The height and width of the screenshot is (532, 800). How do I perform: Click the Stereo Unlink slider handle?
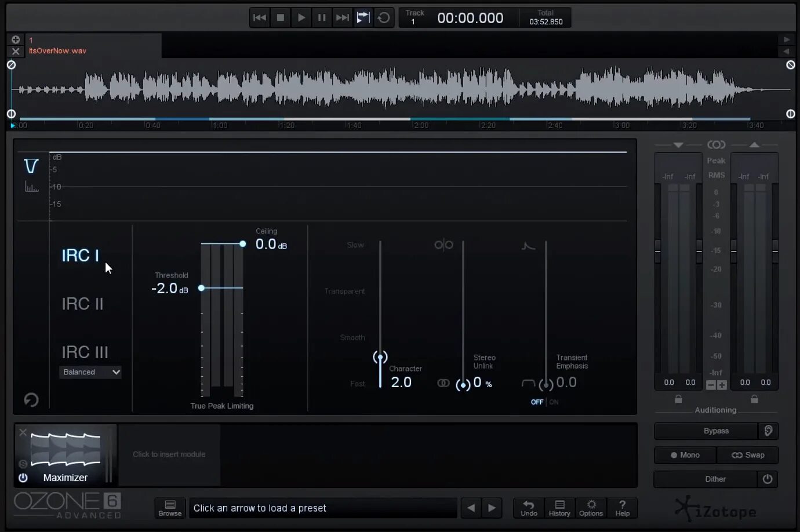click(463, 385)
